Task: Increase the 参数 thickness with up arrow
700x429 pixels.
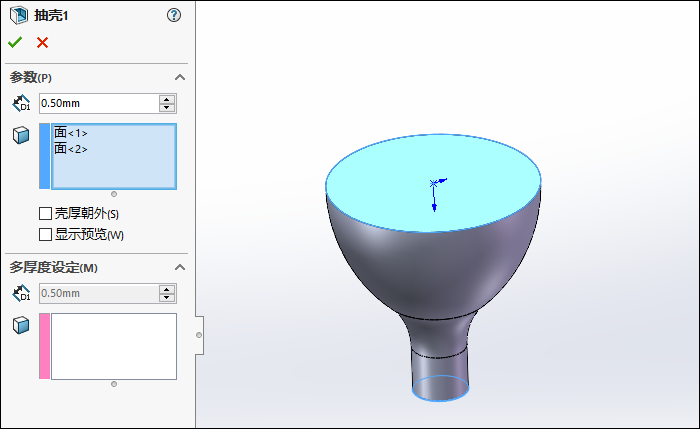Action: point(167,99)
